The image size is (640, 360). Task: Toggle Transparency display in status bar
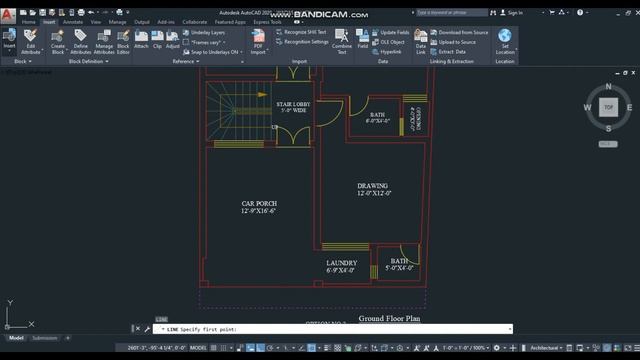pyautogui.click(x=338, y=348)
